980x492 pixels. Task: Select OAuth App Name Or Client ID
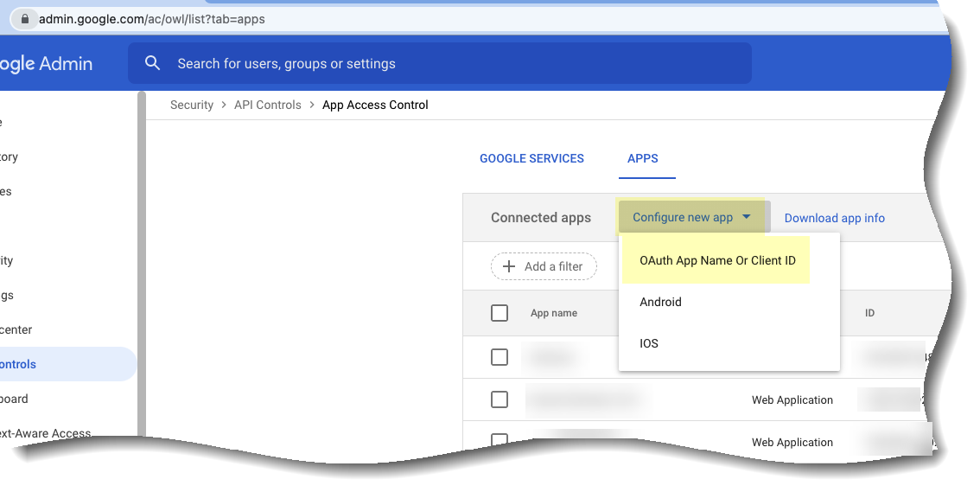coord(717,260)
